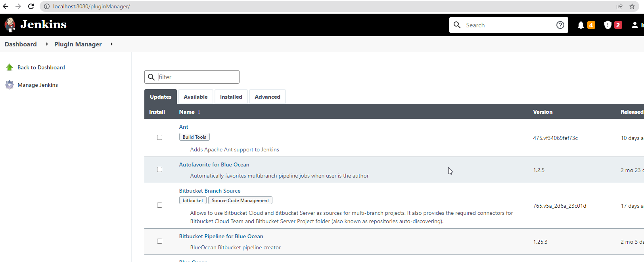Click the Version column header

[542, 112]
